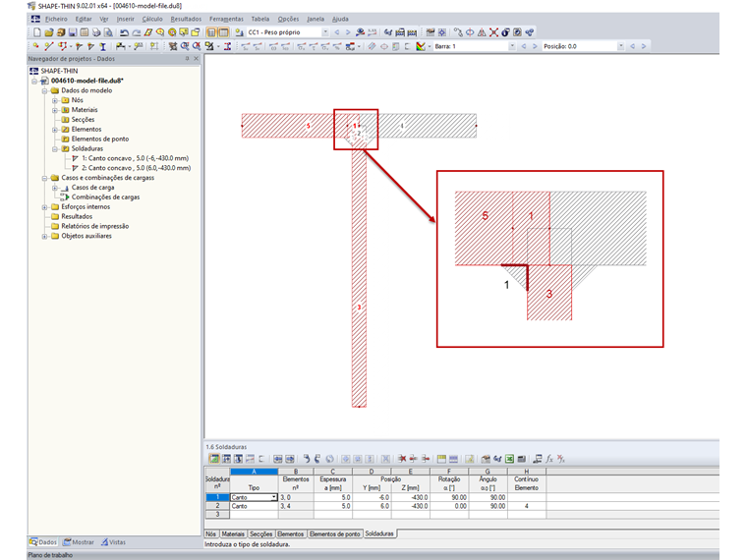Expand the Esforços internos node

tap(44, 207)
